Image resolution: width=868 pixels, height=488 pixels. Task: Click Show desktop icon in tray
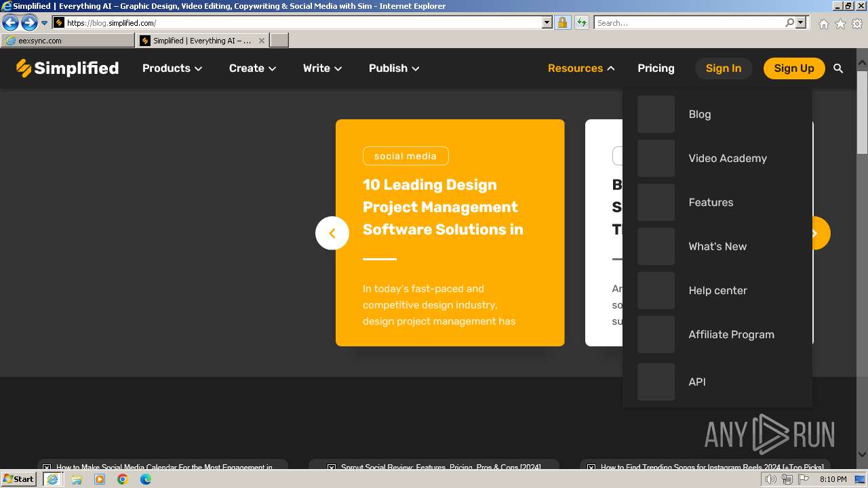pyautogui.click(x=860, y=479)
